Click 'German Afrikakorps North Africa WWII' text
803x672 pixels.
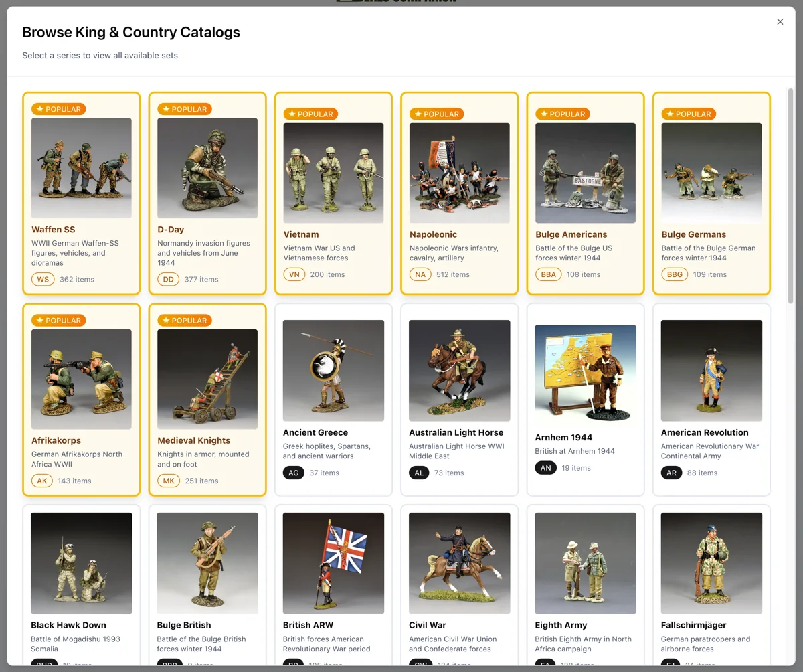[x=77, y=459]
